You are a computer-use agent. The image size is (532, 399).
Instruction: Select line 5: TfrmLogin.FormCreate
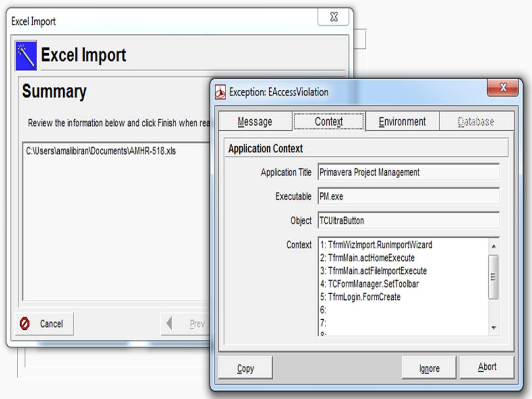[360, 297]
